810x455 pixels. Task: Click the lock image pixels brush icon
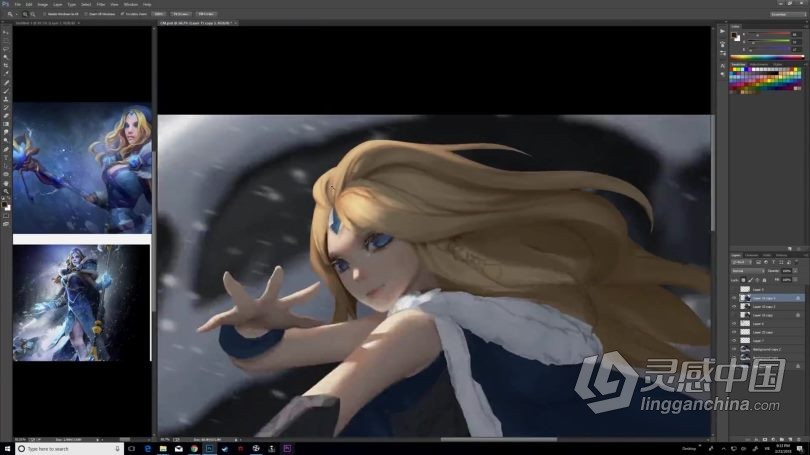coord(750,280)
